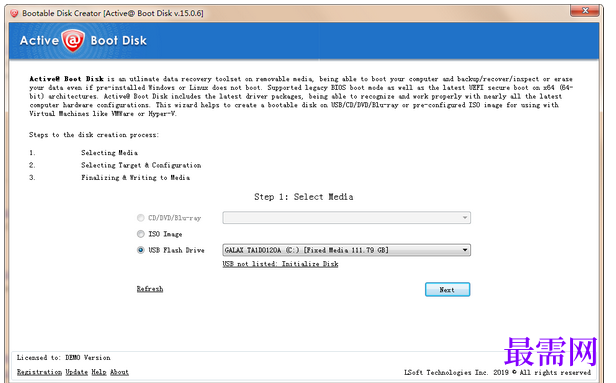Click the 'Finalizing & Writing to Media' step text

136,178
